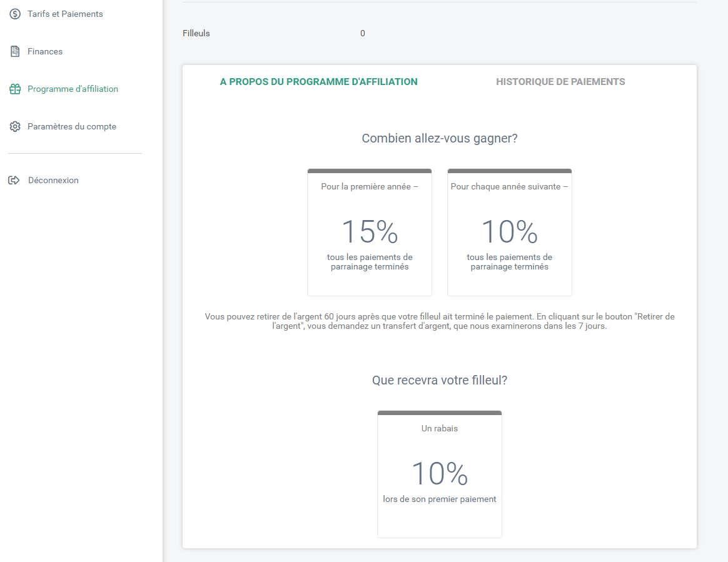Viewport: 728px width, 562px height.
Task: Log out via Déconnexion link
Action: click(x=53, y=180)
